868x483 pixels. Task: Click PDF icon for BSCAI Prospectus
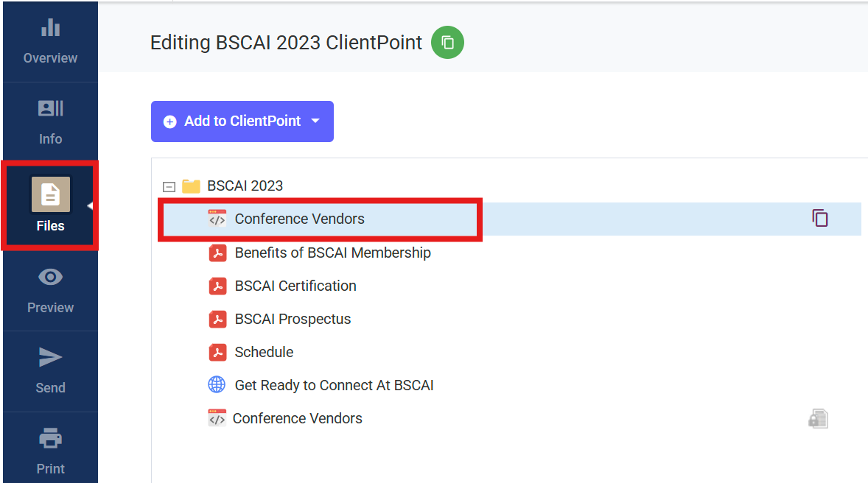pos(217,320)
